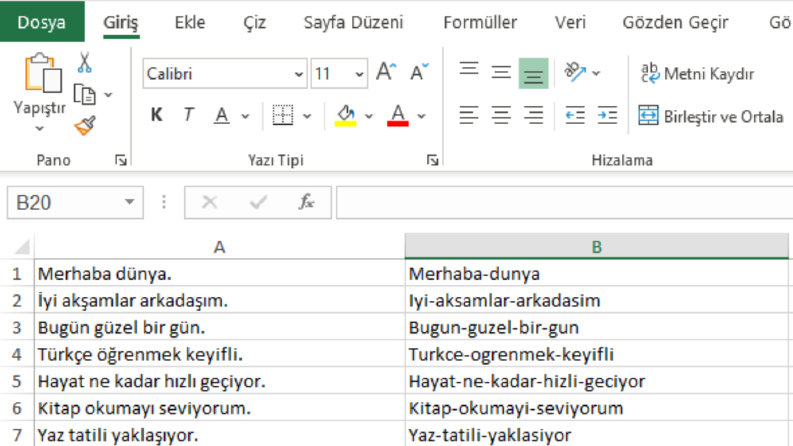This screenshot has height=446, width=793.
Task: Select cell 'Yaz-tatili-yaklasiyor'
Action: tap(597, 434)
